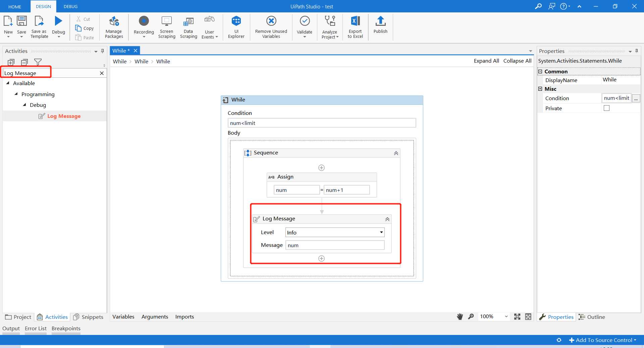This screenshot has width=644, height=348.
Task: Open the Imports panel
Action: tap(184, 317)
